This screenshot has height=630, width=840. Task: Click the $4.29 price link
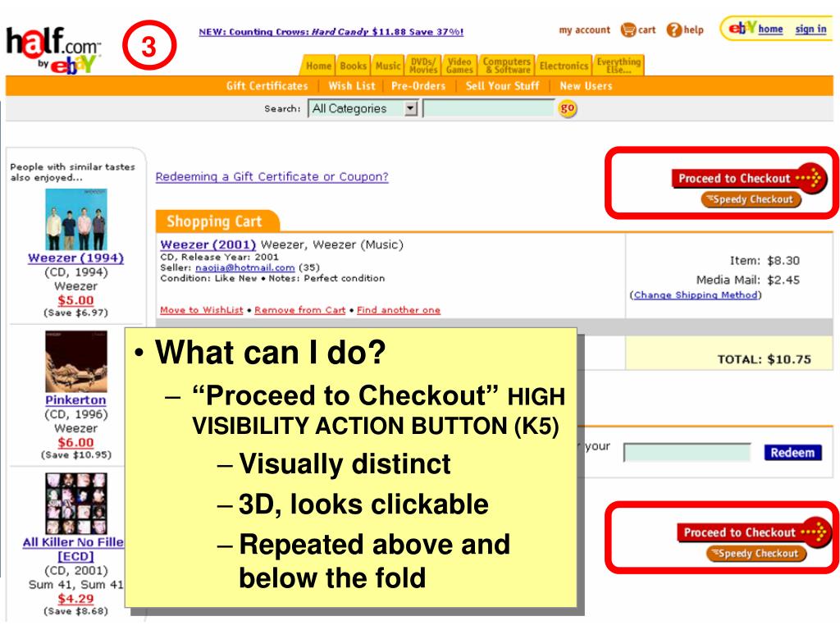(x=75, y=598)
